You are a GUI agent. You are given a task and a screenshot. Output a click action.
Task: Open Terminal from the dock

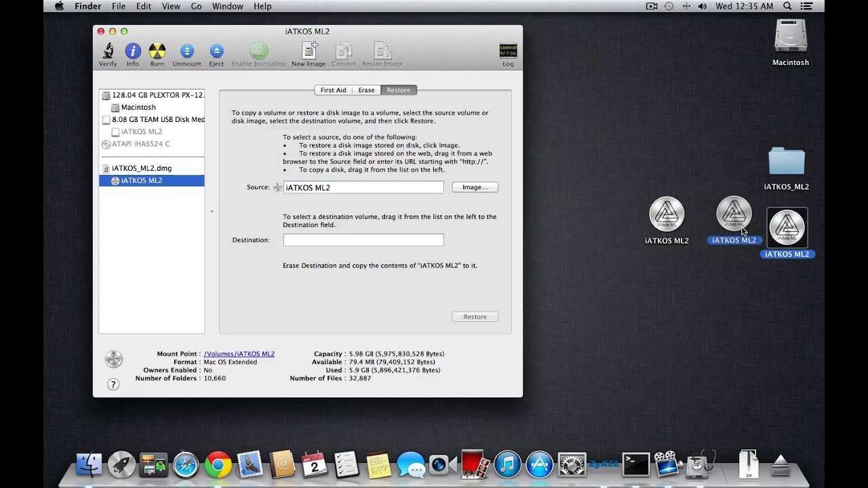click(636, 464)
